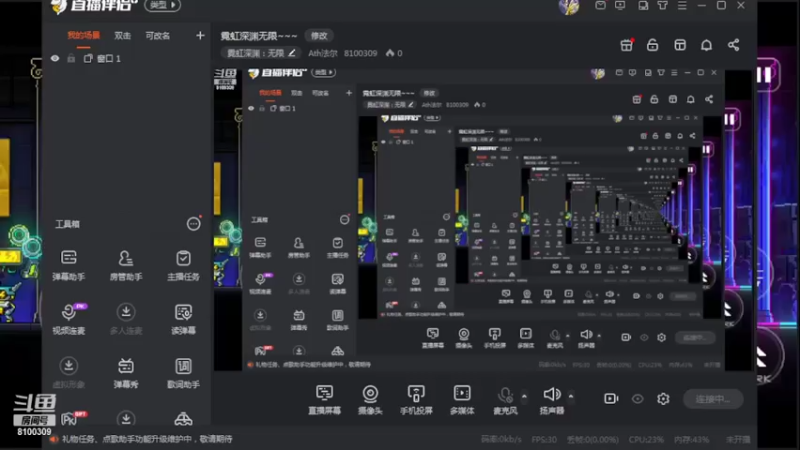Open the gift box icon with red dot
Viewport: 800px width, 450px height.
point(627,45)
